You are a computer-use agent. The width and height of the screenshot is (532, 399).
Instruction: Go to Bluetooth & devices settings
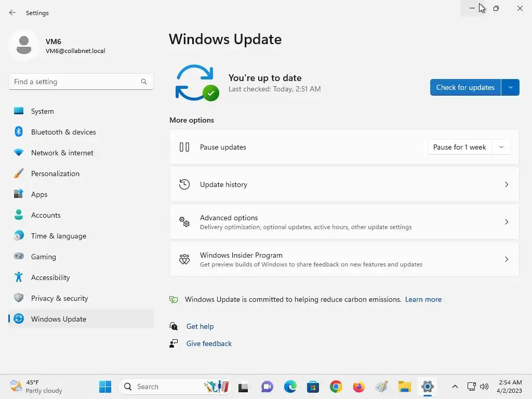(81, 131)
